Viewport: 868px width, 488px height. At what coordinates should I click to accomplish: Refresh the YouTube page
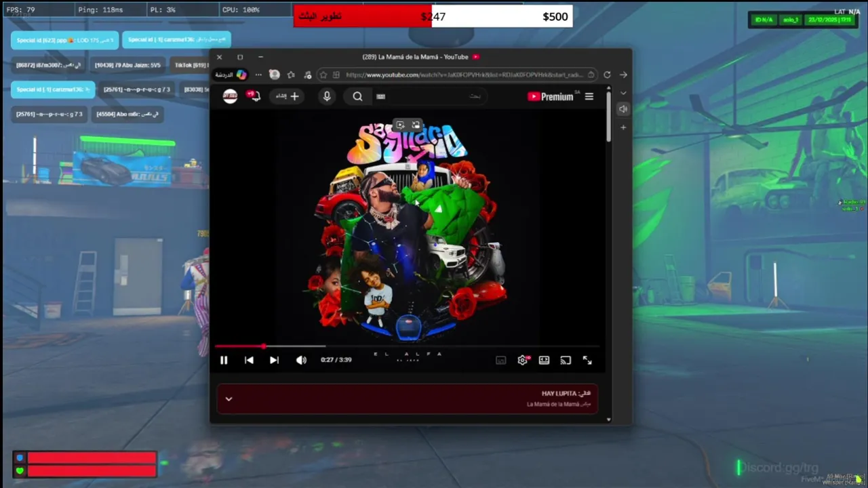point(607,75)
